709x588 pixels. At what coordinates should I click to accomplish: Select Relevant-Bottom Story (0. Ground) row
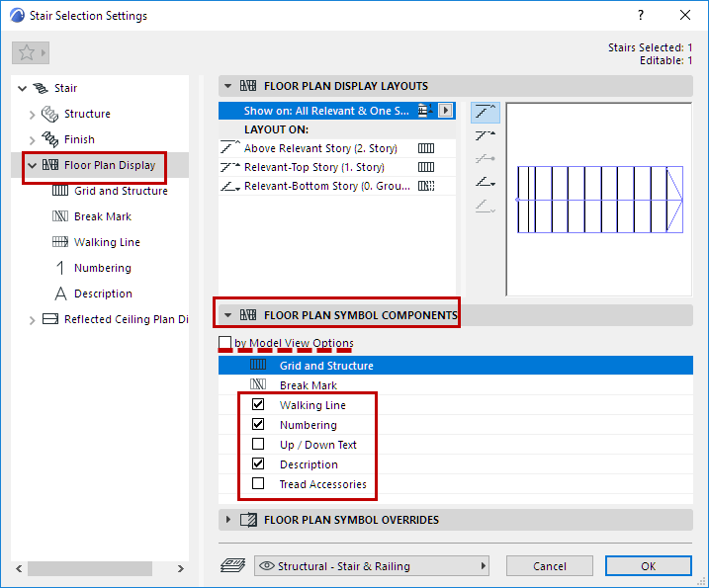click(337, 186)
